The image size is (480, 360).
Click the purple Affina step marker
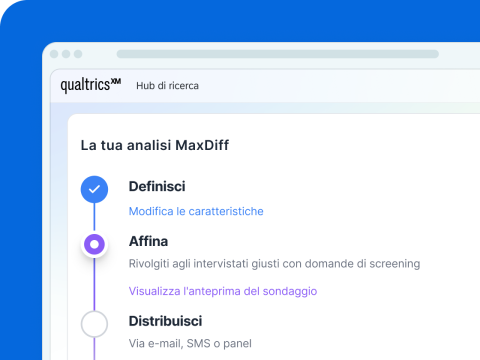(94, 244)
